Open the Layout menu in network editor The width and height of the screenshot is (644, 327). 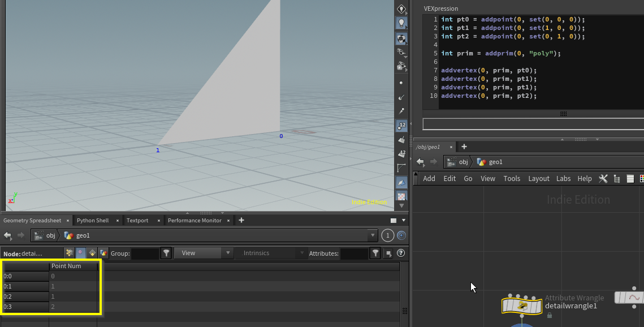click(x=538, y=178)
